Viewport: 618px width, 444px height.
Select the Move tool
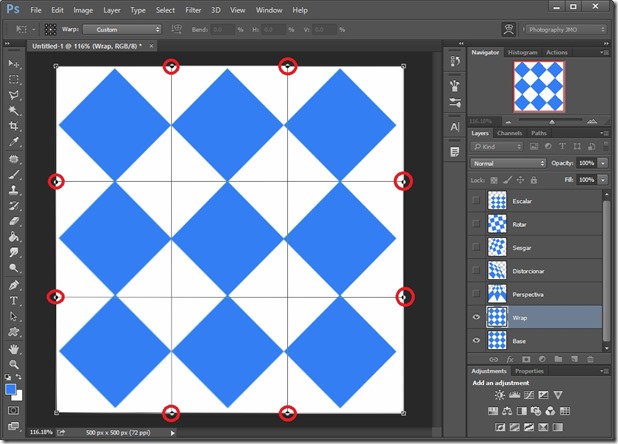tap(14, 63)
